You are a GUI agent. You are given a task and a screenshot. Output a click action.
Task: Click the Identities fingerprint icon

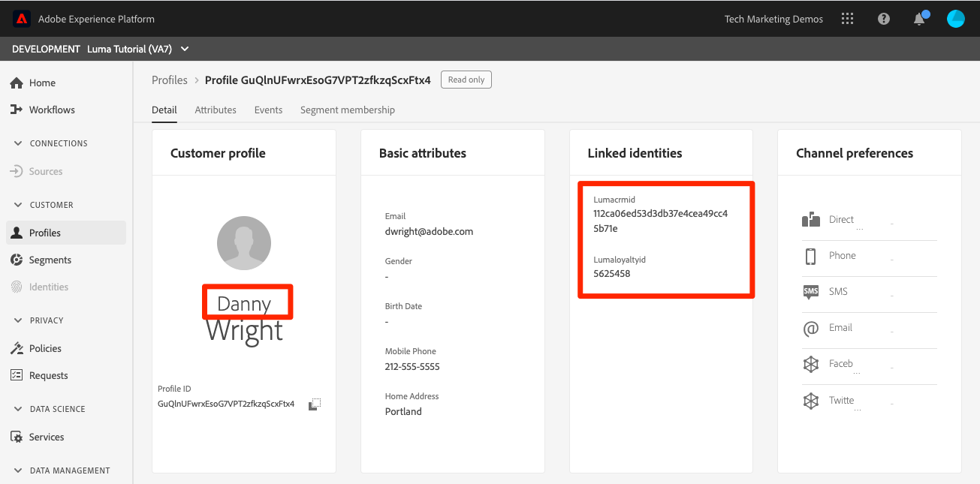(x=17, y=287)
